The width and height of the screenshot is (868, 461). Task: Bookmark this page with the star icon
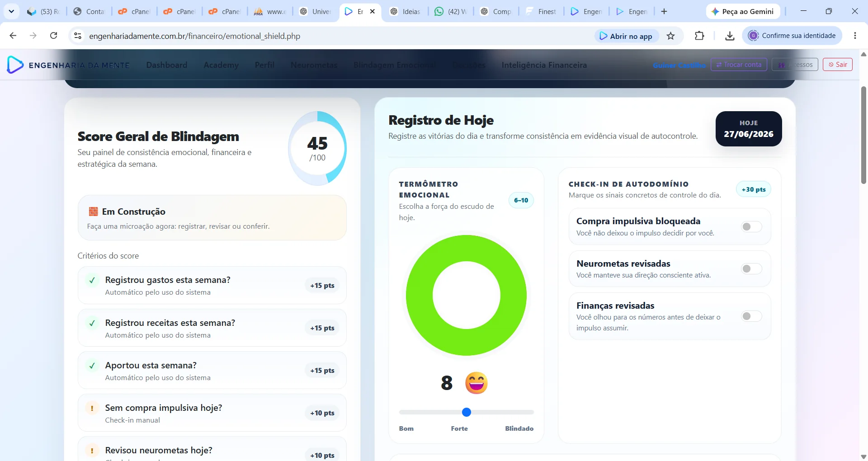[671, 36]
